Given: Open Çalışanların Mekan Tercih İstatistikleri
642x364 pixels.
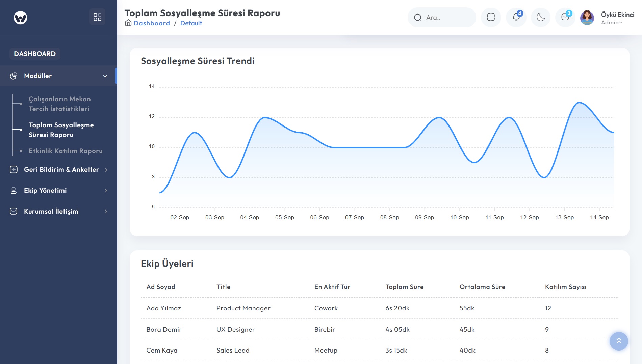Looking at the screenshot, I should 60,104.
